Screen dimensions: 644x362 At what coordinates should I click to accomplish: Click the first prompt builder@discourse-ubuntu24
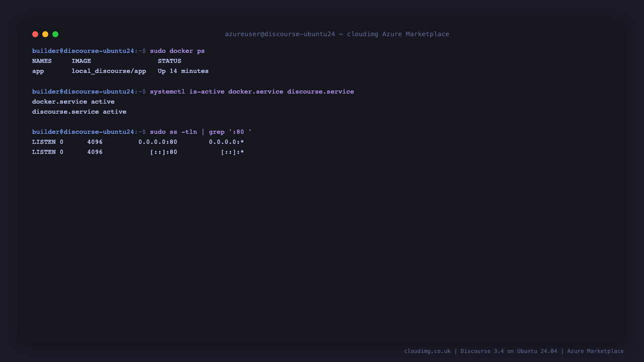point(83,51)
